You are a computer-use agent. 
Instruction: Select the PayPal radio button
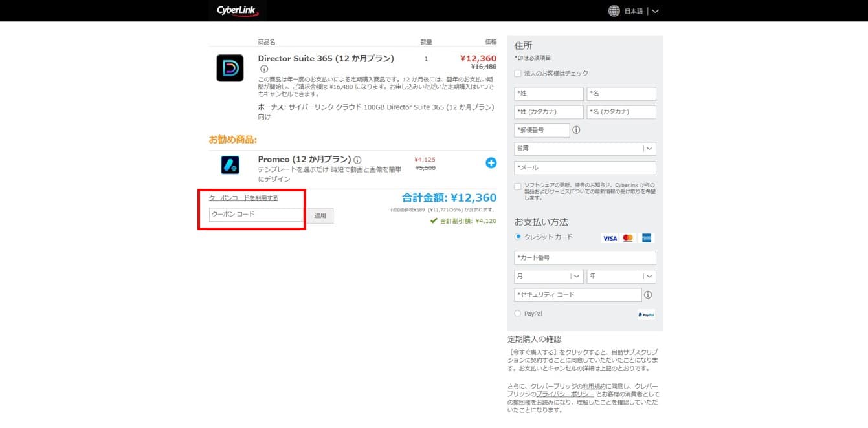click(518, 314)
